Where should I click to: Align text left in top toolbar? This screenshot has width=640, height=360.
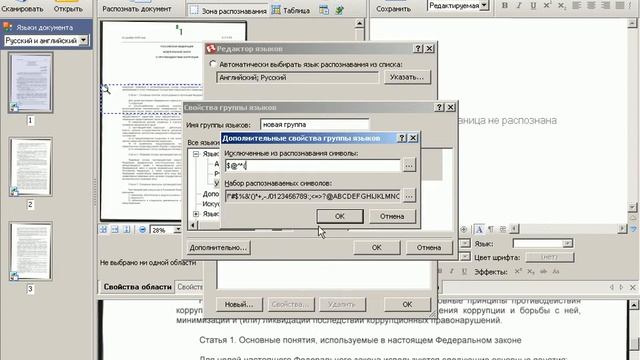577,5
